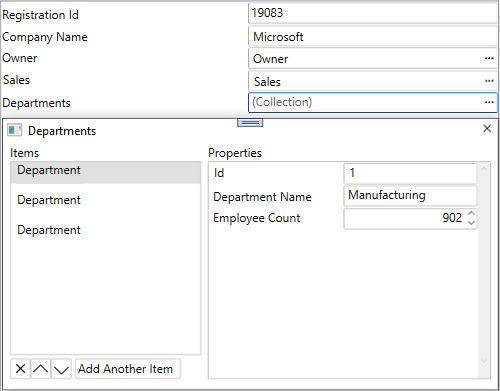Viewport: 500px width, 391px height.
Task: Click Add Another Item button
Action: (x=128, y=369)
